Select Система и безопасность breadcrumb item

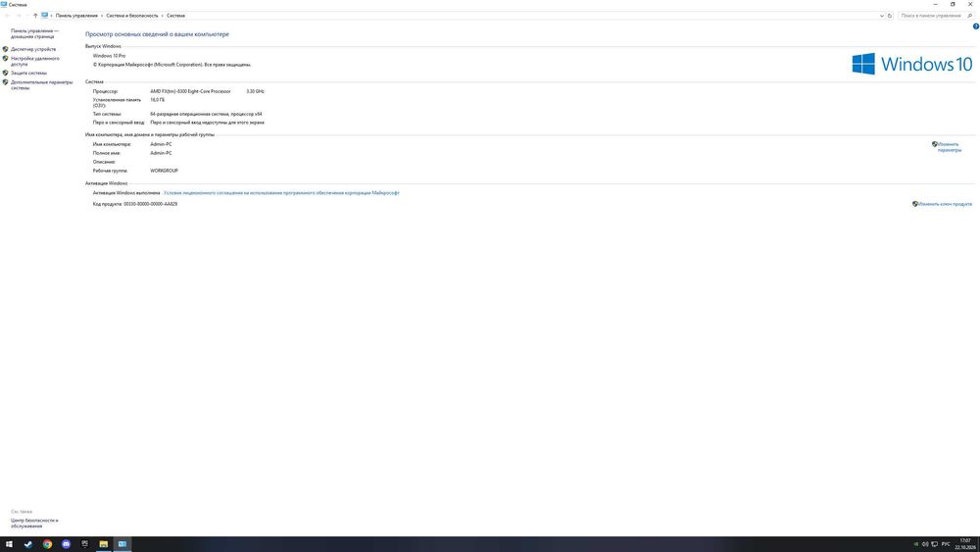(x=132, y=16)
